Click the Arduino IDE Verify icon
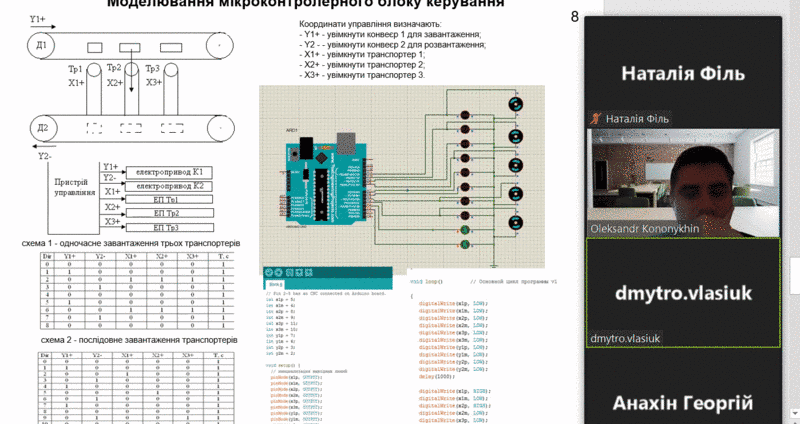 click(x=270, y=273)
